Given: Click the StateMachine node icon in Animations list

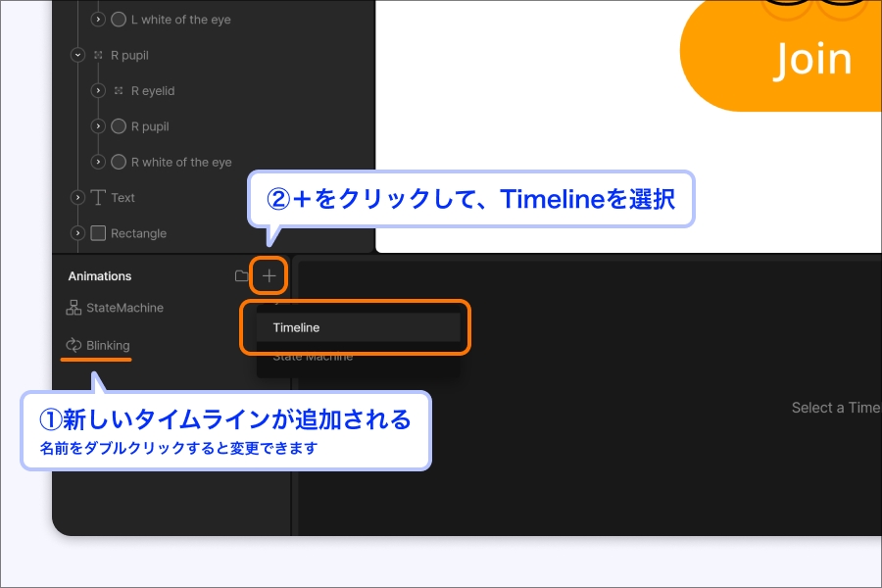Looking at the screenshot, I should (73, 308).
